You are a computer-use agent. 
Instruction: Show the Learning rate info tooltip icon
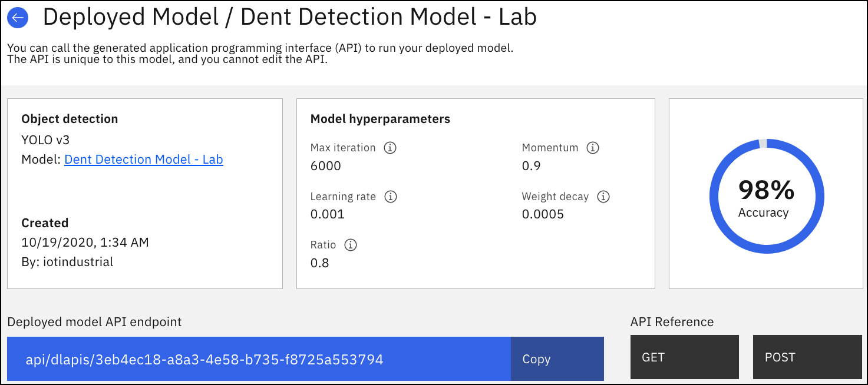pyautogui.click(x=390, y=197)
